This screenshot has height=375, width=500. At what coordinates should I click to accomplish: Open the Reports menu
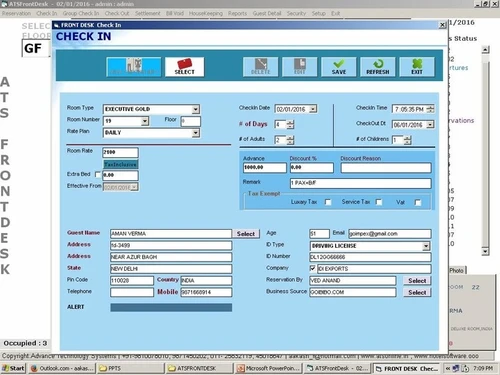[x=237, y=13]
